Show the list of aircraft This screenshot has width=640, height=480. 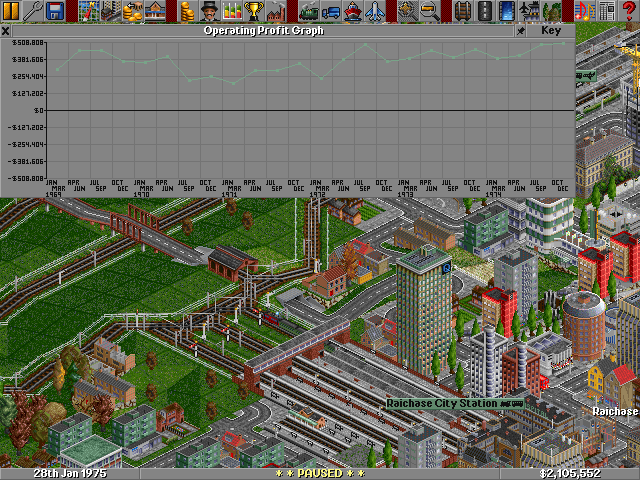point(375,11)
